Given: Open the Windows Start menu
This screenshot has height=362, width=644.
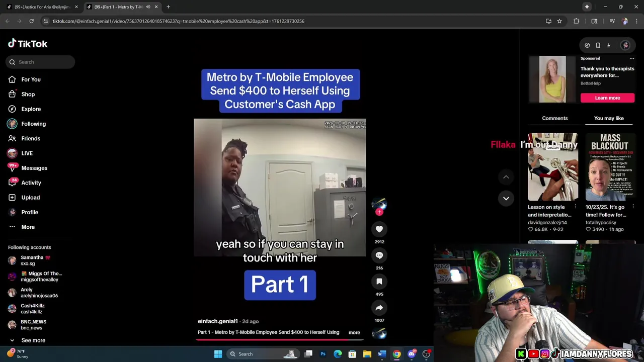Looking at the screenshot, I should [218, 354].
